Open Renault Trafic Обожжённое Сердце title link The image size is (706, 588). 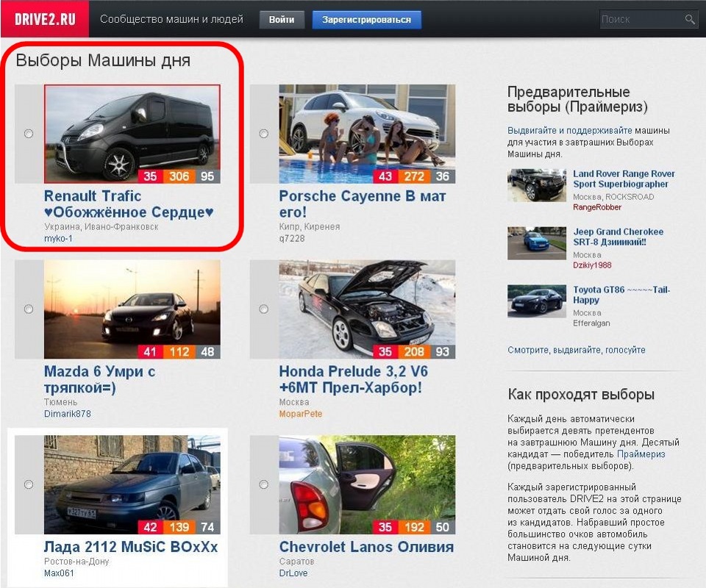tap(129, 204)
